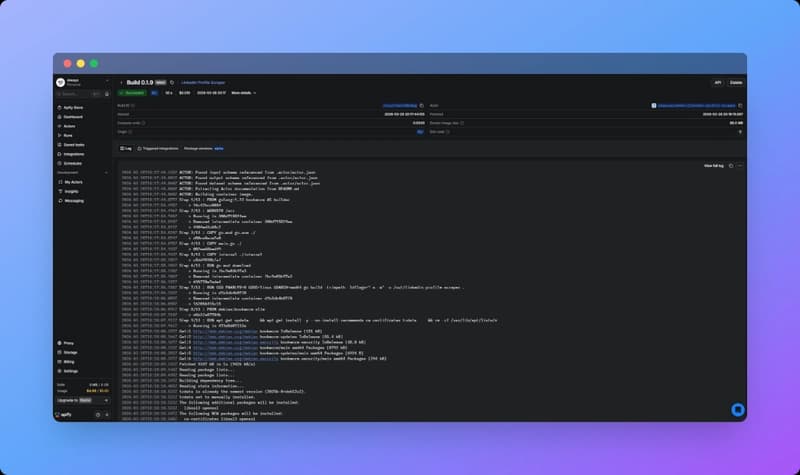Viewport: 800px width, 475px height.
Task: Open the Get:1 deb.debian.org URL in log
Action: 225,331
